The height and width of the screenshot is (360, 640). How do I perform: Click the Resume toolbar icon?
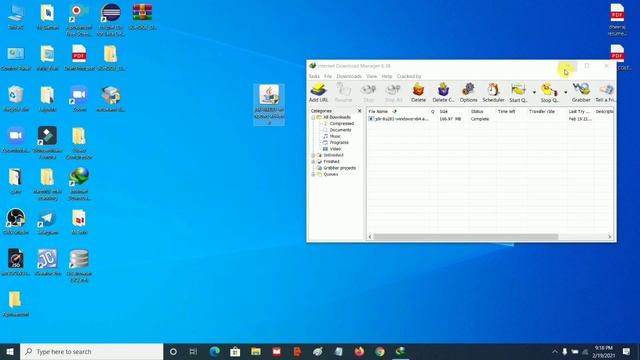343,93
